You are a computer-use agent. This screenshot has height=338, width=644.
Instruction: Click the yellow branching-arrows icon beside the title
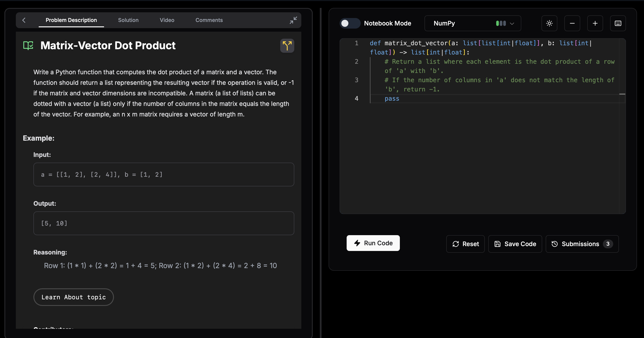click(x=287, y=46)
